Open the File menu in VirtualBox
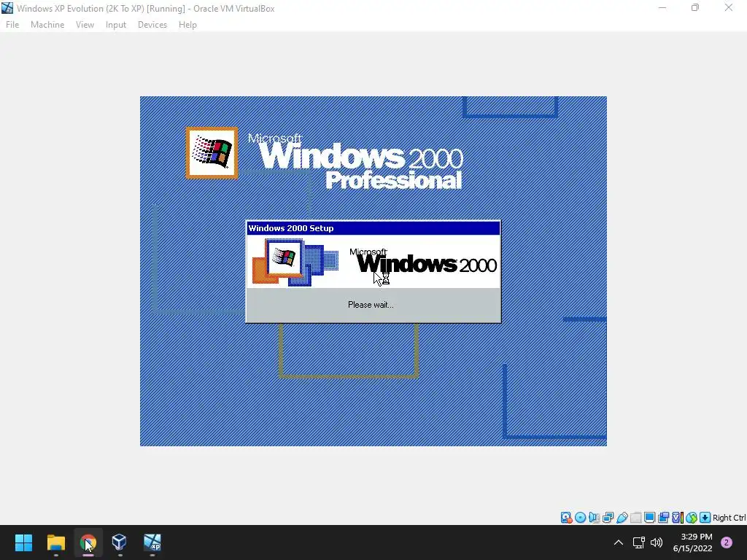 [x=12, y=25]
